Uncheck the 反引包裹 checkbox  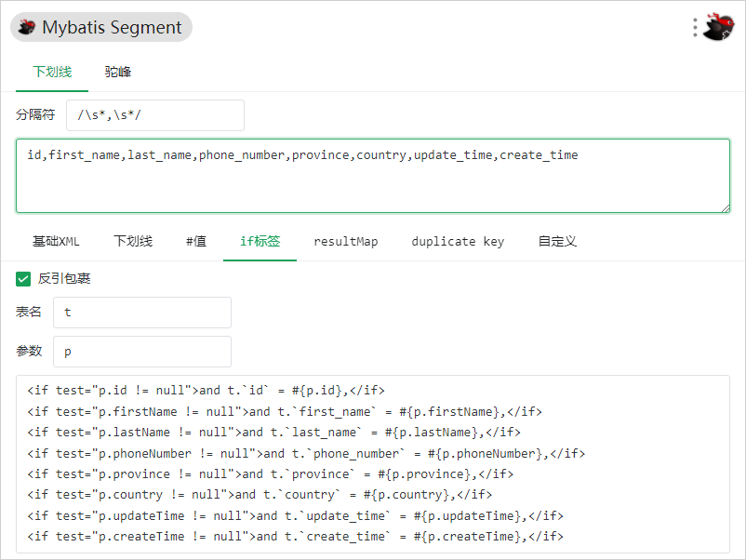click(x=23, y=279)
